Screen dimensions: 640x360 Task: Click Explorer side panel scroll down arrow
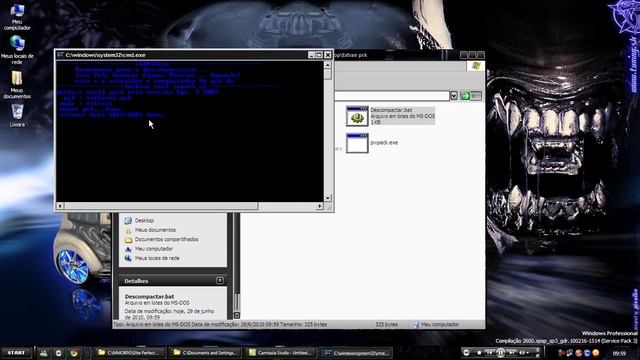[237, 315]
